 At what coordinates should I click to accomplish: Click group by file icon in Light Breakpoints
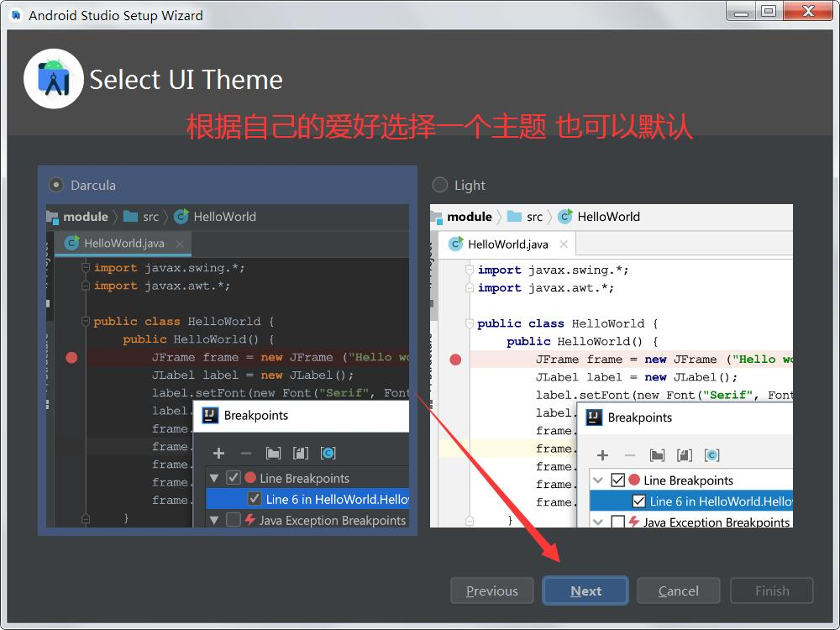tap(685, 455)
